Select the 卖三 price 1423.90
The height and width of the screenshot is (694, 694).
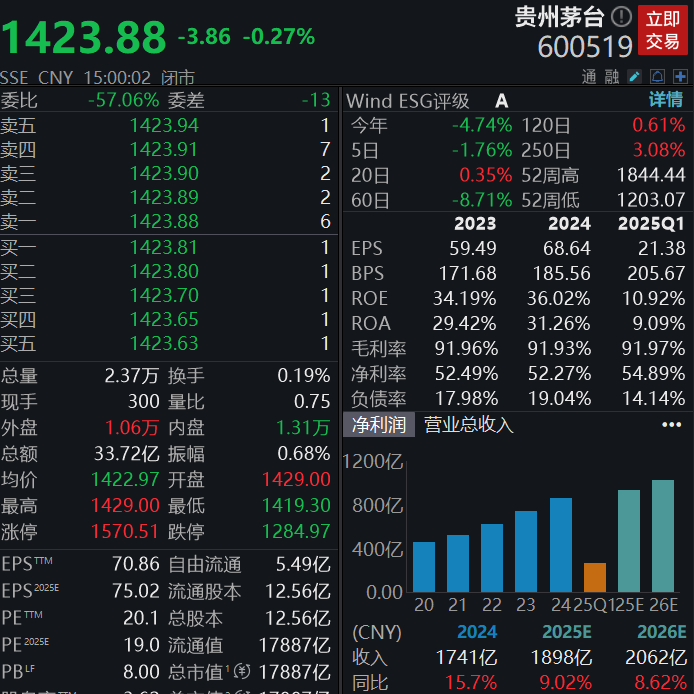point(164,174)
